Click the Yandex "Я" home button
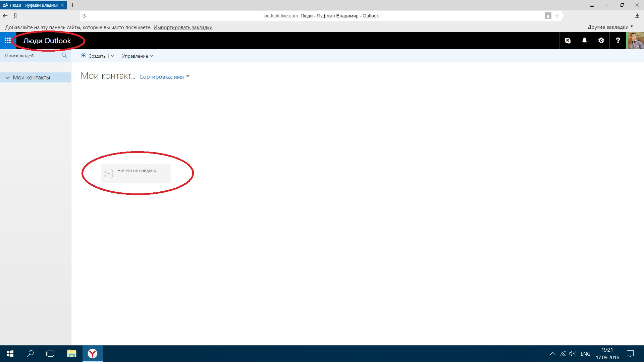Viewport: 644px width, 362px height. coord(15,16)
